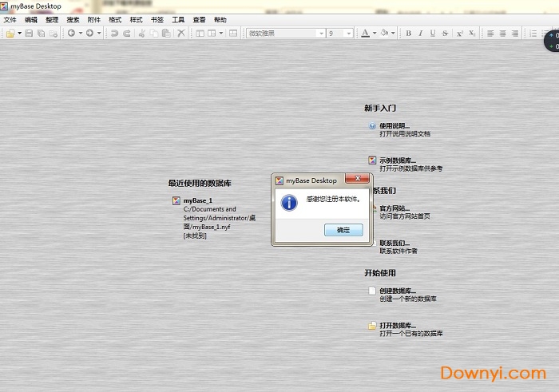559x392 pixels.
Task: Click the navigate back arrow icon
Action: click(x=71, y=34)
